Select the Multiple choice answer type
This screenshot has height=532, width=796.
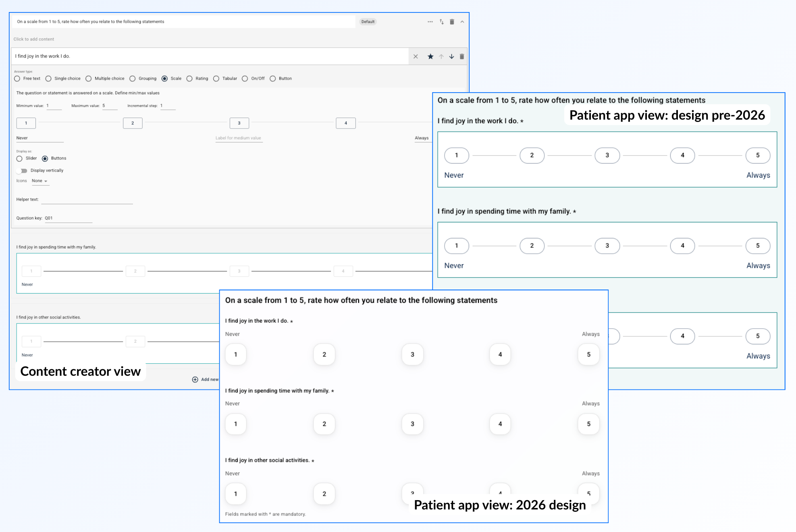click(x=89, y=79)
